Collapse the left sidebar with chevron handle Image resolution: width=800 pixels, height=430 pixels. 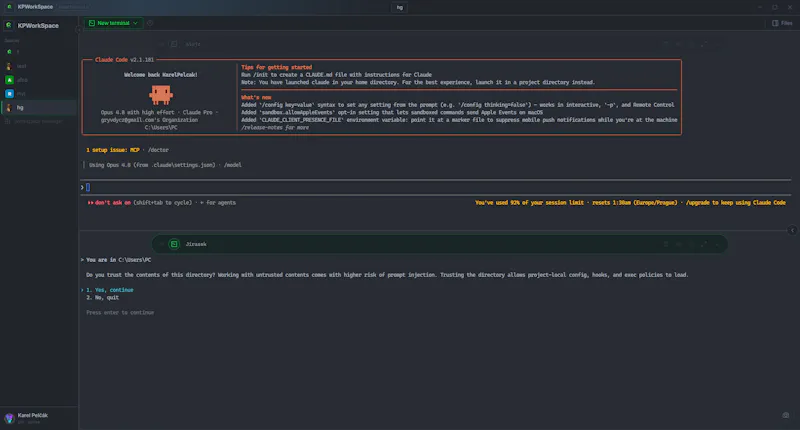(x=78, y=30)
